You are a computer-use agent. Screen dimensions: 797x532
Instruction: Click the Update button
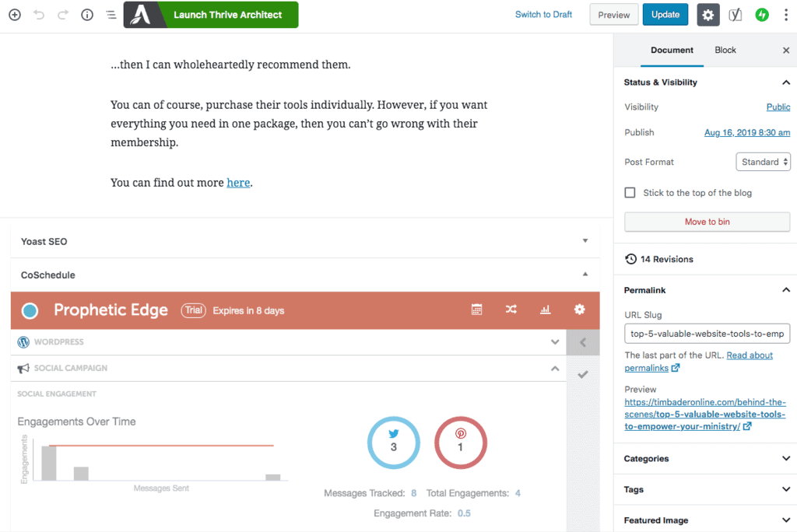[x=665, y=15]
